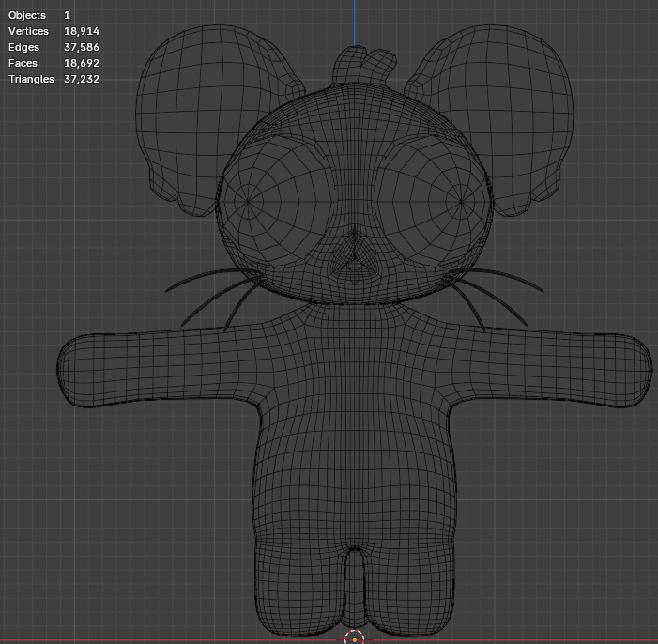Viewport: 658px width, 644px height.
Task: Click the "Vertices" statistics label
Action: [x=28, y=31]
